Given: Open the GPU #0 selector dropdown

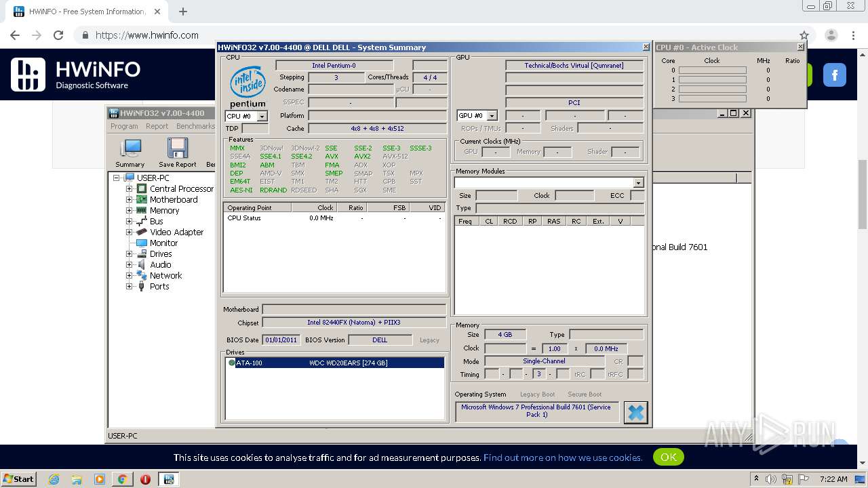Looking at the screenshot, I should (492, 116).
